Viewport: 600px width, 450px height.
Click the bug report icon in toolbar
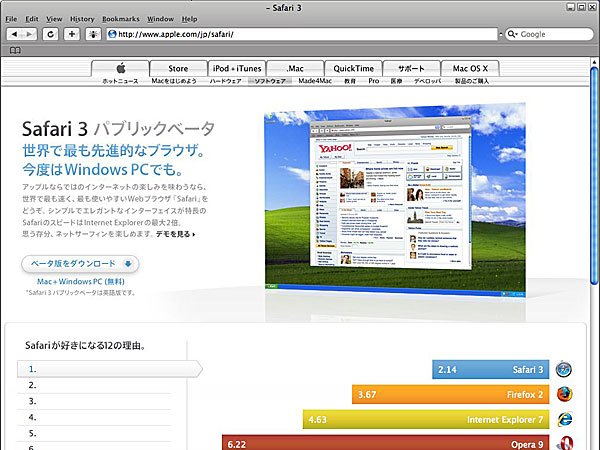point(93,34)
